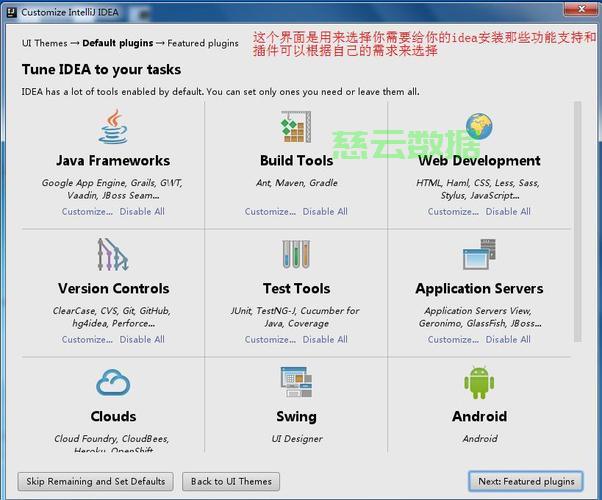Click the IntelliJ IDEA title bar icon
602x500 pixels.
pyautogui.click(x=12, y=12)
